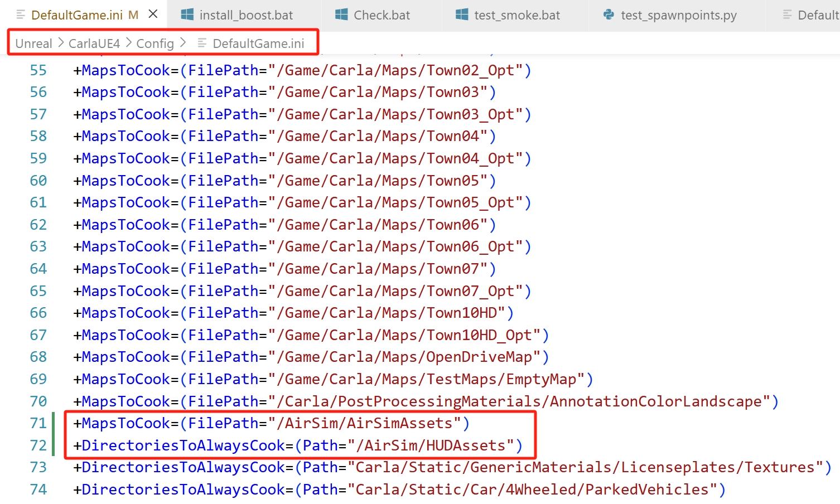Switch to the test_smoke.bat tab
The image size is (840, 504).
point(516,15)
